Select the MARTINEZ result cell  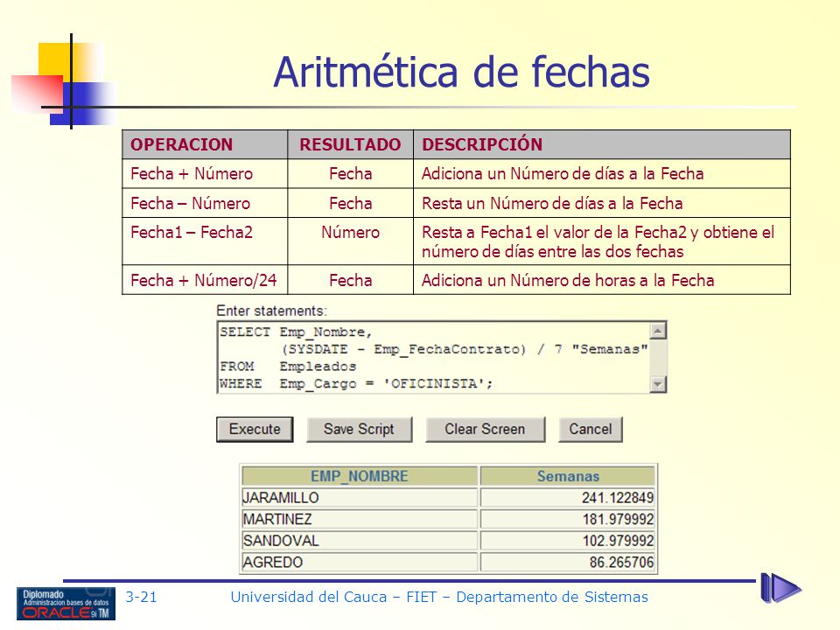(x=360, y=519)
